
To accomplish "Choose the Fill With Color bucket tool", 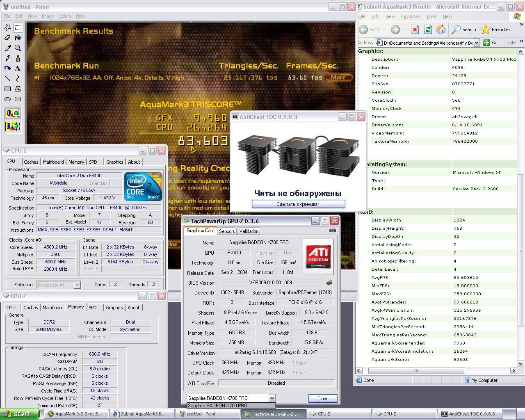I will [x=18, y=38].
